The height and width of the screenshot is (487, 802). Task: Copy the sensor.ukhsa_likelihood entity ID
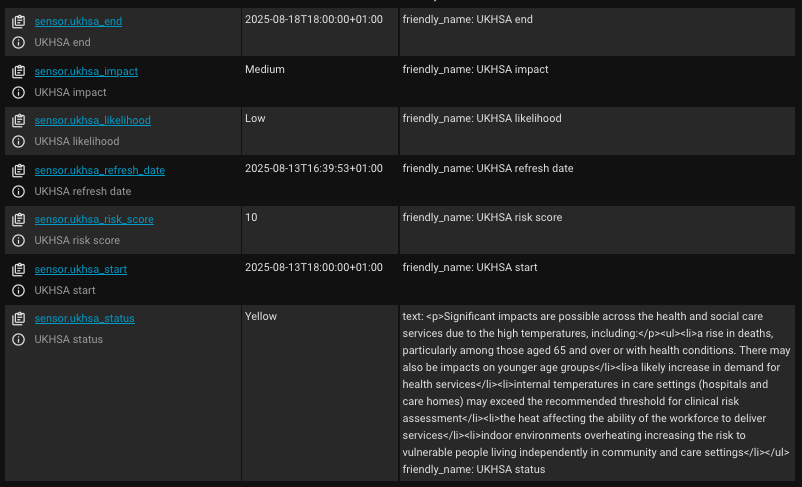pos(18,120)
